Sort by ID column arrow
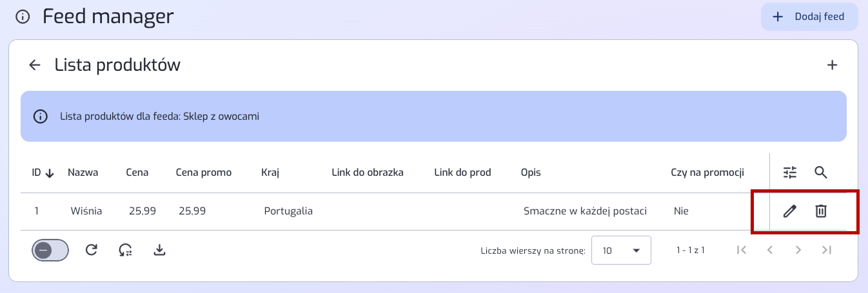The width and height of the screenshot is (868, 293). click(x=50, y=173)
